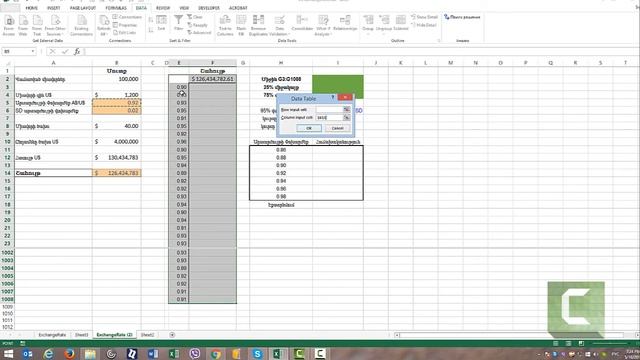Click the Insert Function fx button
This screenshot has width=640, height=360.
77,51
